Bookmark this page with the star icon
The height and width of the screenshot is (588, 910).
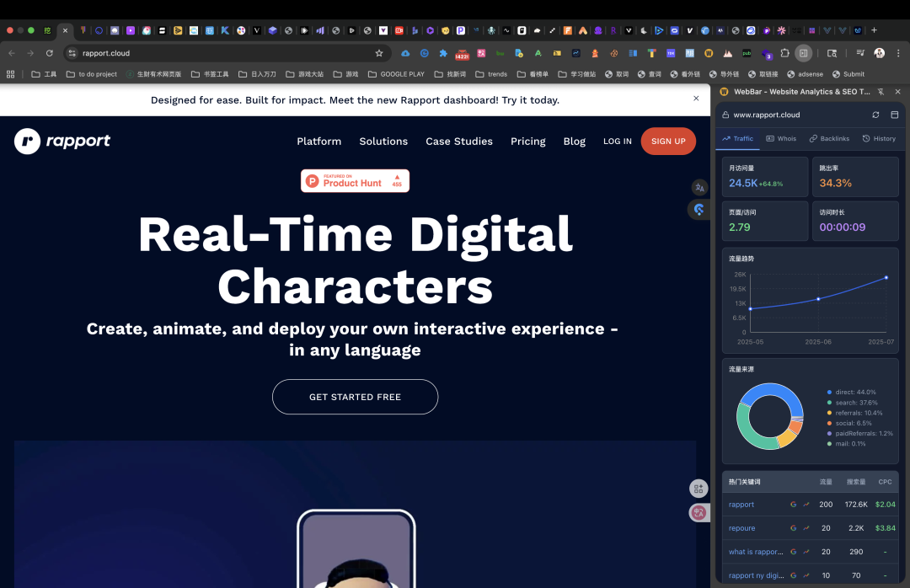(x=379, y=53)
